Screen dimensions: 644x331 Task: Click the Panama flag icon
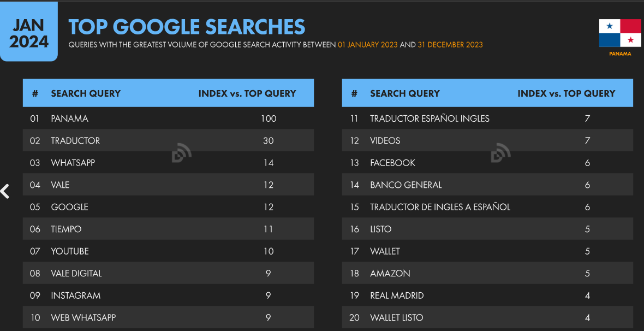pos(620,33)
